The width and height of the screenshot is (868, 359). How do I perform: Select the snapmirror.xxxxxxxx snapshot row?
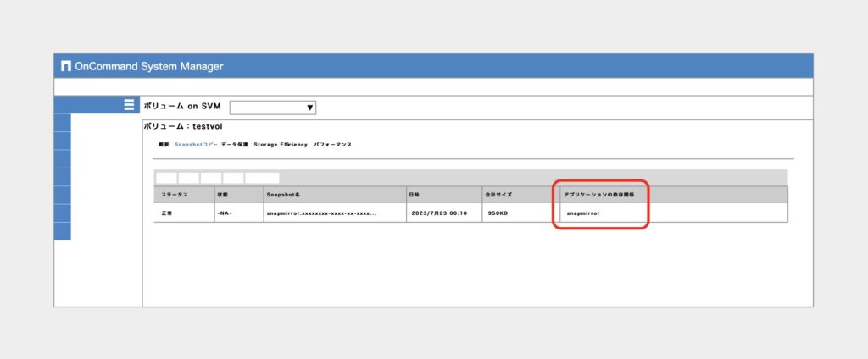tap(470, 213)
